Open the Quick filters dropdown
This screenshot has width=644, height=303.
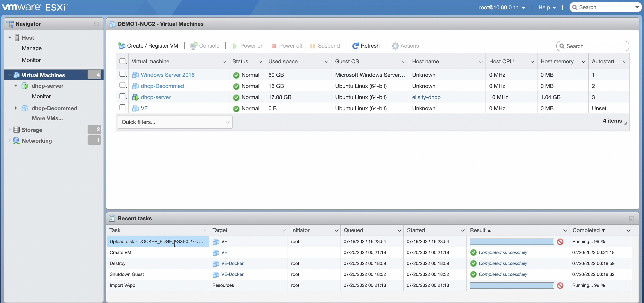(x=175, y=122)
